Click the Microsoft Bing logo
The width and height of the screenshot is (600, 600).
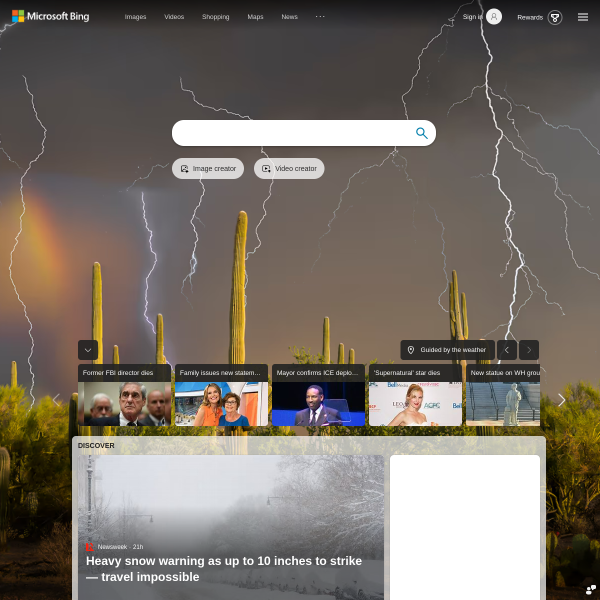point(51,16)
